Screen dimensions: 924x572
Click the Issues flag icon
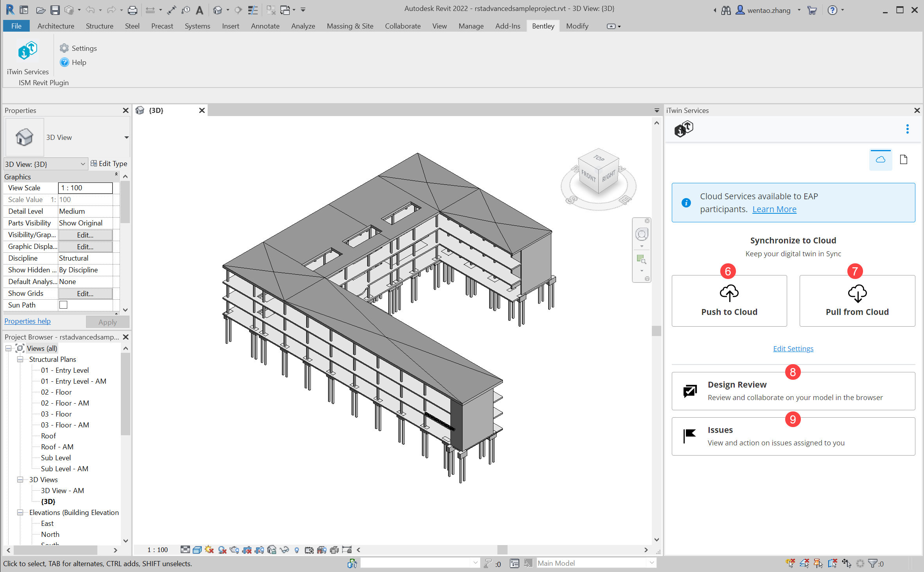pyautogui.click(x=690, y=436)
